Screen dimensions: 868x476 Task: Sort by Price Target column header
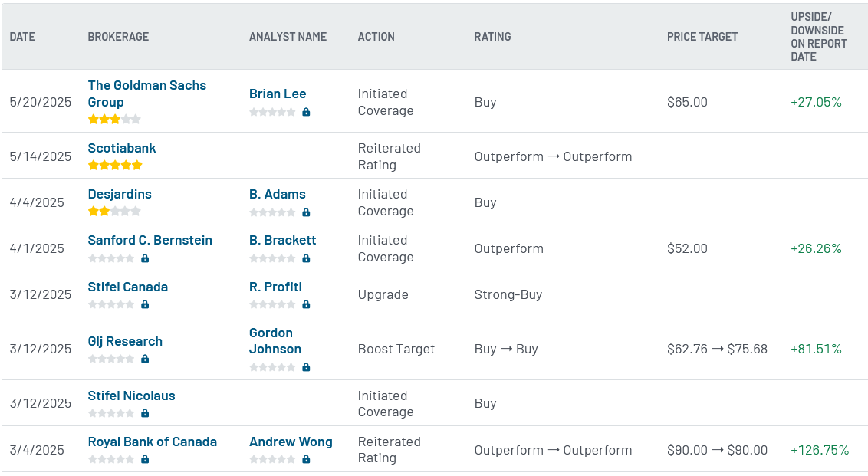click(702, 37)
